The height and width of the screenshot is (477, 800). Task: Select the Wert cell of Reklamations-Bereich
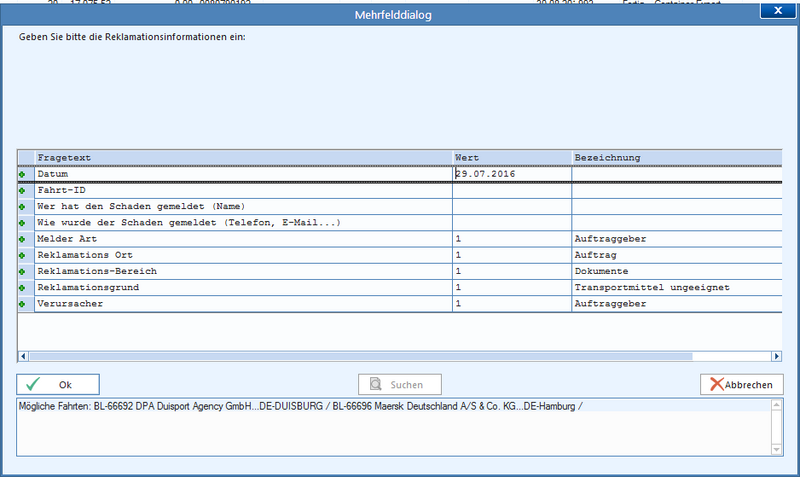[x=512, y=271]
